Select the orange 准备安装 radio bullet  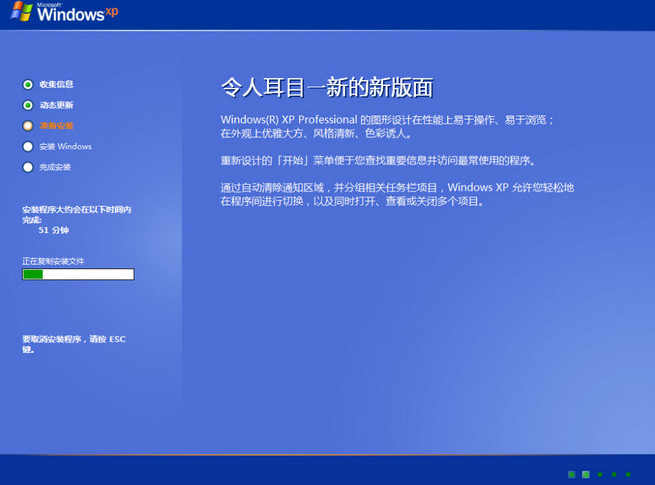27,126
